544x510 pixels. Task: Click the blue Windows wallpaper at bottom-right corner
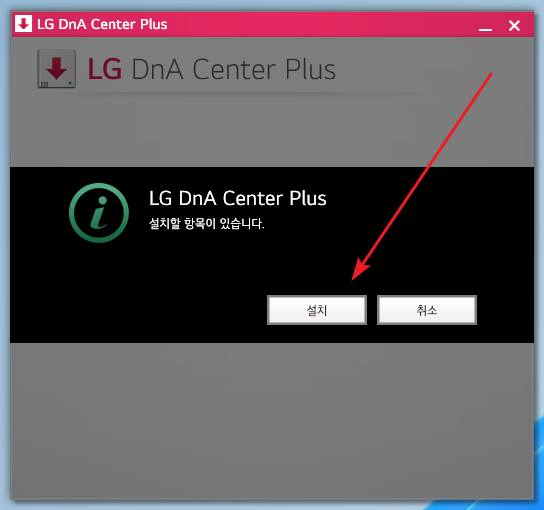point(538,501)
